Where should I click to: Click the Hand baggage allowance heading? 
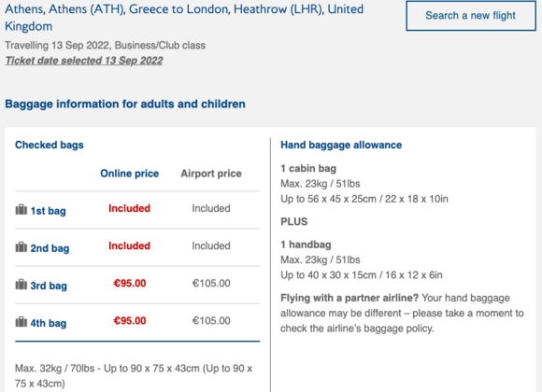(x=341, y=145)
